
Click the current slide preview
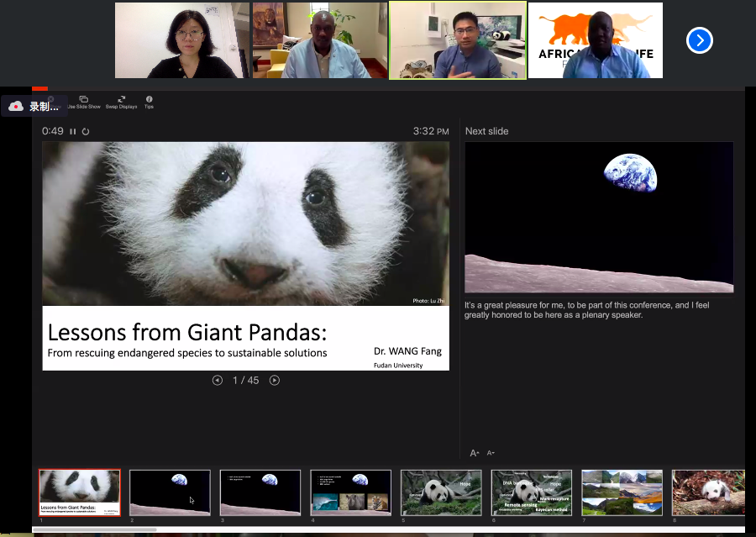point(246,256)
